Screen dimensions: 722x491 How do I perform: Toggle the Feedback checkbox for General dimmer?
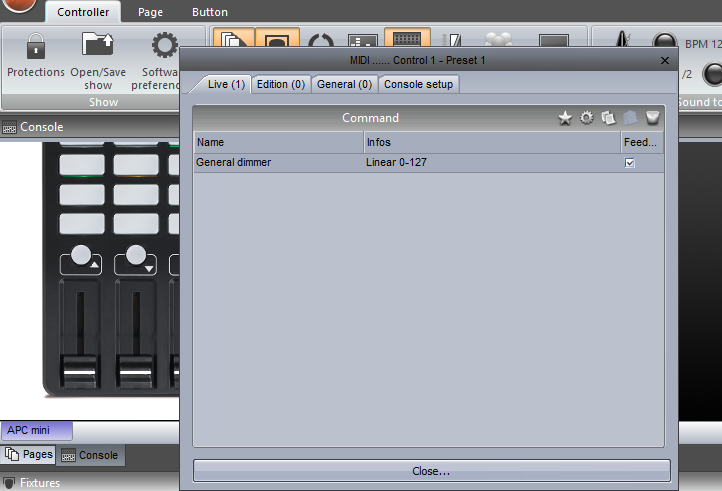coord(630,163)
